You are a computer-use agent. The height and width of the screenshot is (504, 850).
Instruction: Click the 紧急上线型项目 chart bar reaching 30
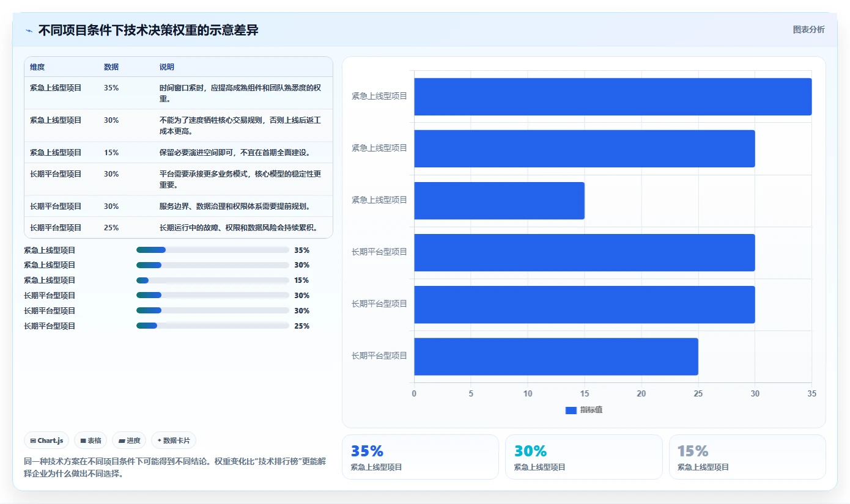pos(585,148)
